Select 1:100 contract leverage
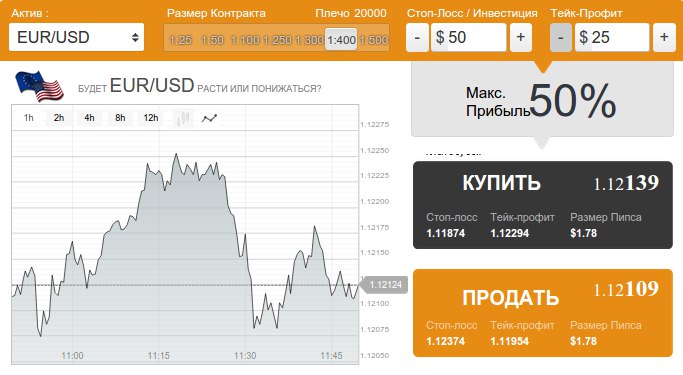 click(x=245, y=40)
